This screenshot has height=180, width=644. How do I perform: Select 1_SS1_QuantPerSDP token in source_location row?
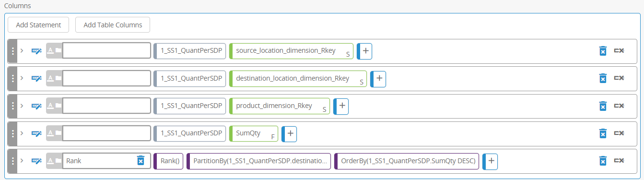coord(190,51)
